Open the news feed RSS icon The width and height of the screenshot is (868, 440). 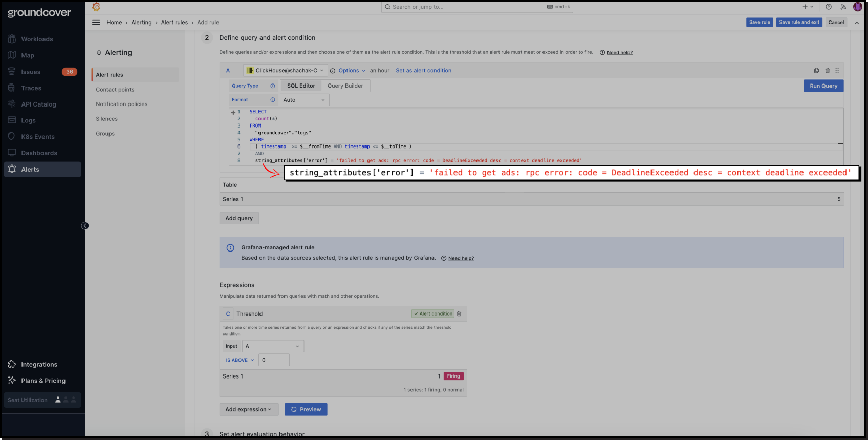pos(843,7)
